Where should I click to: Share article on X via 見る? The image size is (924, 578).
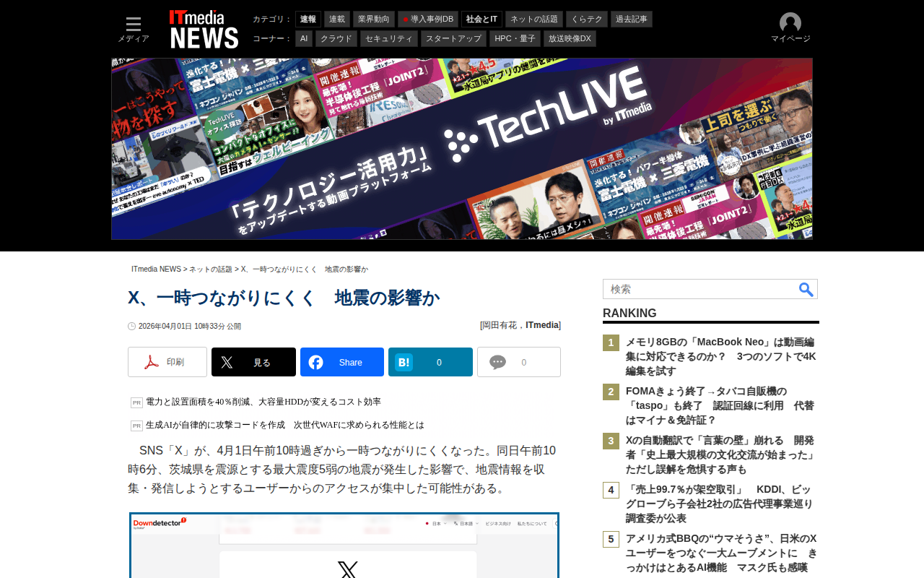click(253, 362)
